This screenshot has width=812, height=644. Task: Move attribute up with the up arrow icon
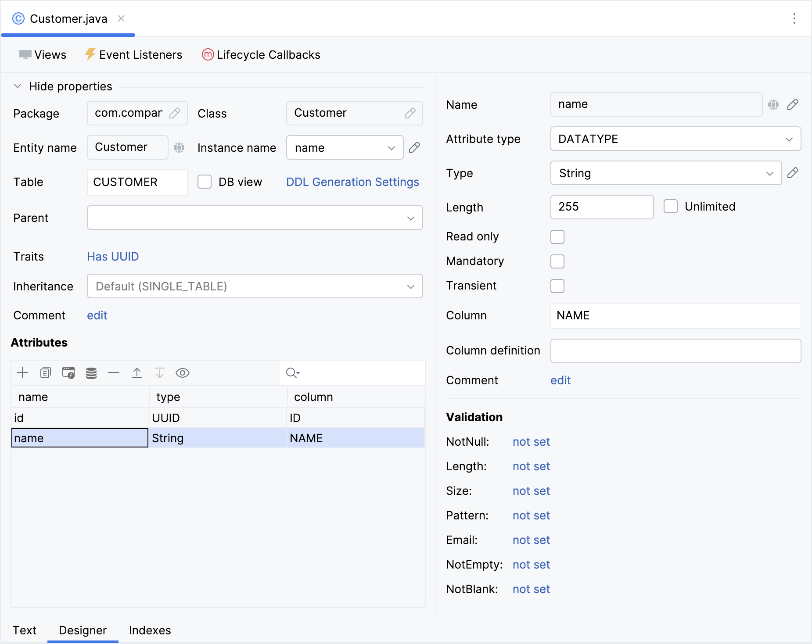coord(137,373)
